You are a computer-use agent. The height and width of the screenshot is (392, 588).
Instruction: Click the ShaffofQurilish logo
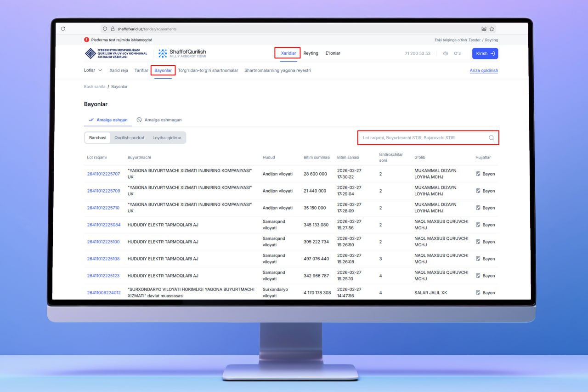182,53
